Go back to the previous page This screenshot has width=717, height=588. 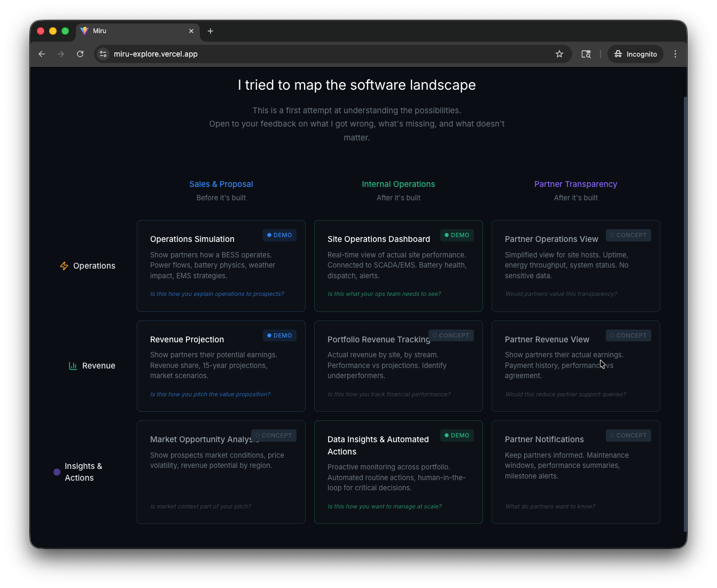[42, 54]
